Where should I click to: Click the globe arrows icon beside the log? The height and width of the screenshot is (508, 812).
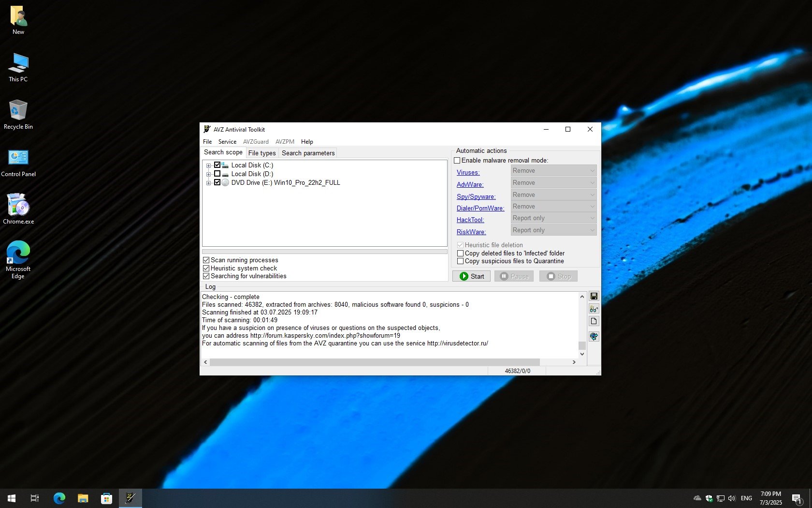pyautogui.click(x=594, y=336)
